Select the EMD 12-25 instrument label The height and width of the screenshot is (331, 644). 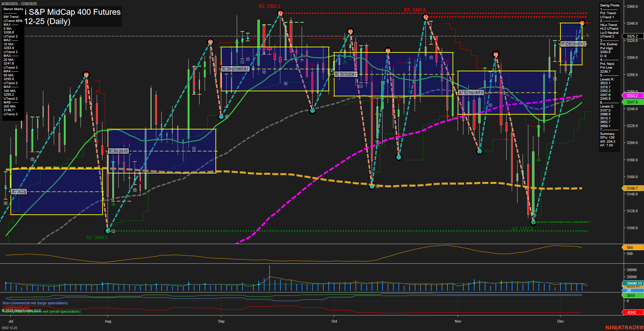coord(10,327)
